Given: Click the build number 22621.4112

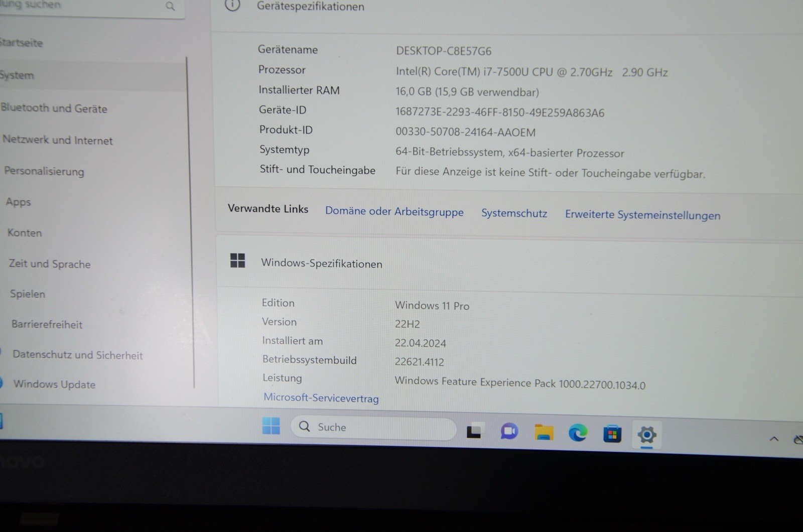Looking at the screenshot, I should tap(419, 362).
